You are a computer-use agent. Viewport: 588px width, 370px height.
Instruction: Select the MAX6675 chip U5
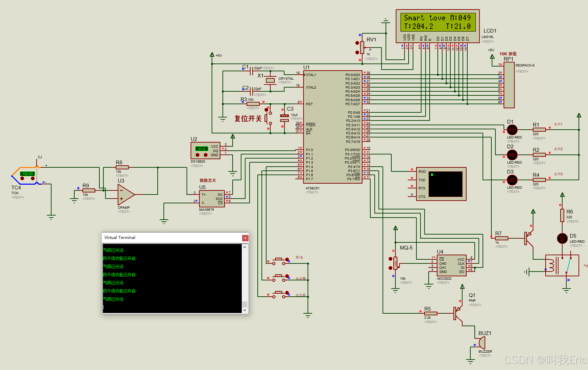pyautogui.click(x=212, y=199)
